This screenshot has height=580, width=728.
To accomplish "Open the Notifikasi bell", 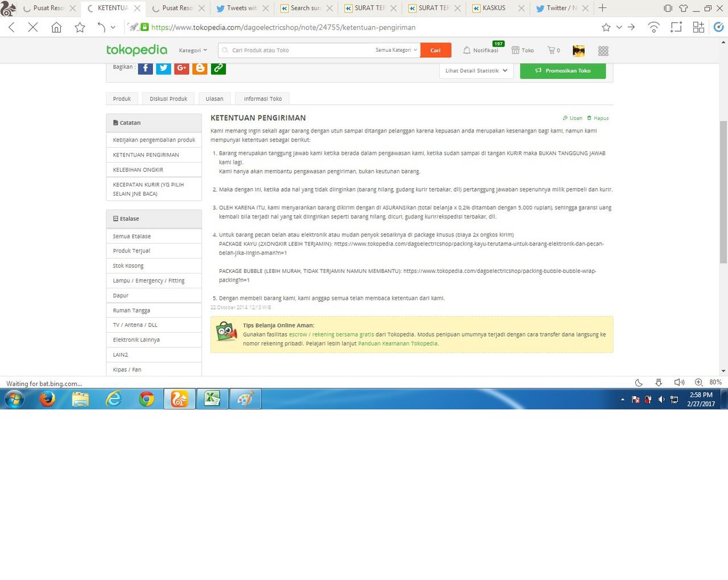I will 481,50.
